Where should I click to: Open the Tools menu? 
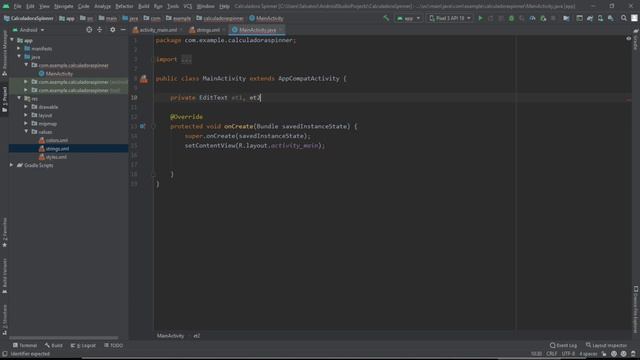tap(173, 6)
